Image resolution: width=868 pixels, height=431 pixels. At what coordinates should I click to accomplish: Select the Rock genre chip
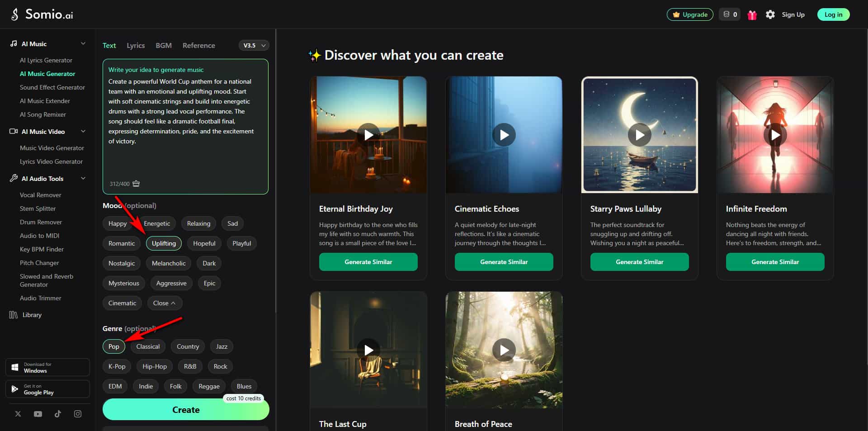(220, 366)
